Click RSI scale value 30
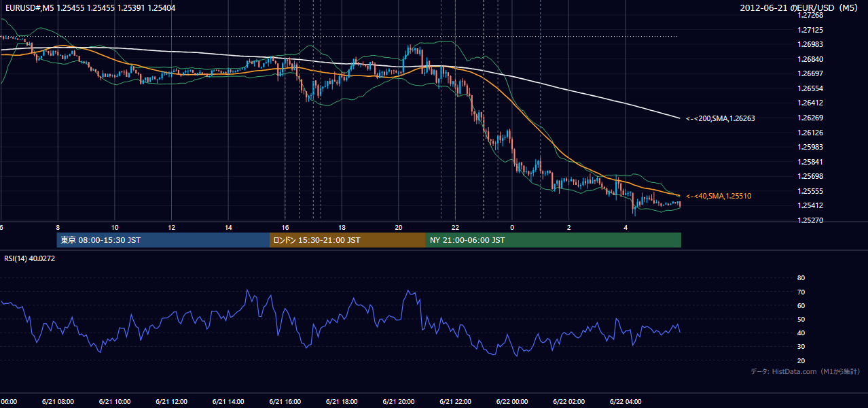 tap(801, 347)
